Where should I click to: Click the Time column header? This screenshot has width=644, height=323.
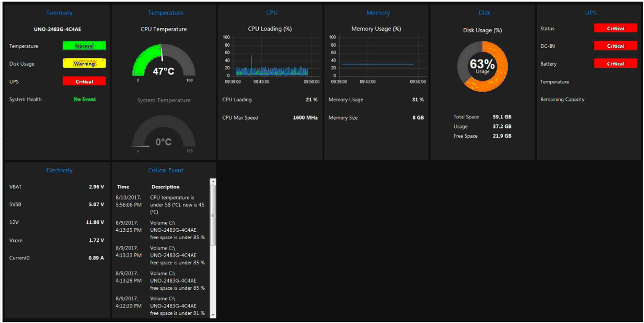coord(123,187)
